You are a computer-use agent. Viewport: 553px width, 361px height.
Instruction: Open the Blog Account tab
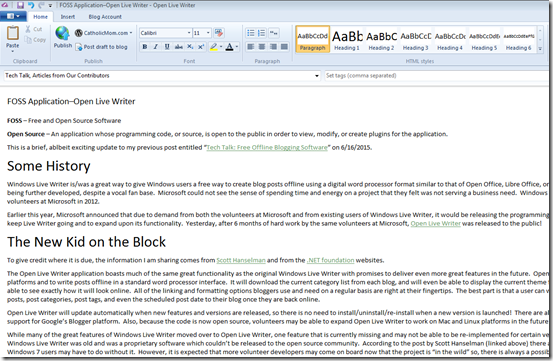point(105,17)
